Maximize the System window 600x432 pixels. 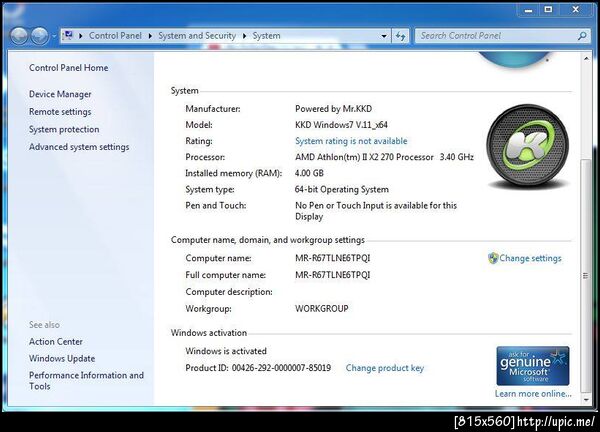(x=548, y=10)
